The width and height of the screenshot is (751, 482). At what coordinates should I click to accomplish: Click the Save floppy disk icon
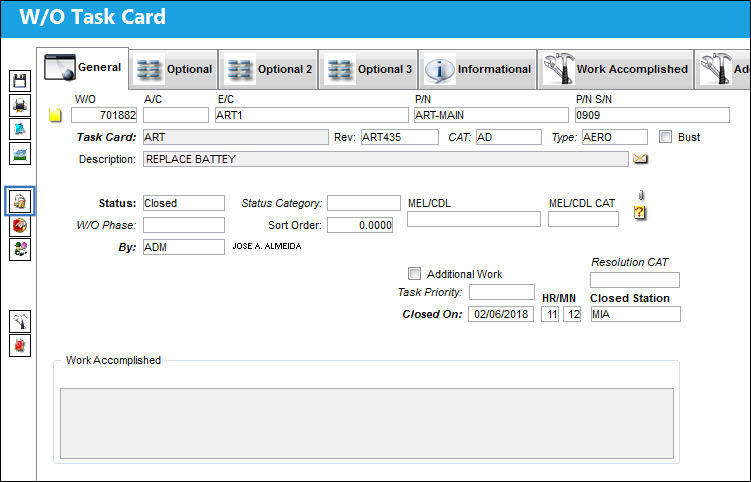coord(20,81)
